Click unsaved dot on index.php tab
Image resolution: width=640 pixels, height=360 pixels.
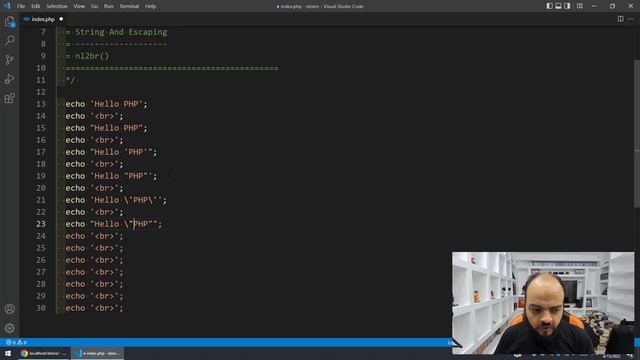61,19
